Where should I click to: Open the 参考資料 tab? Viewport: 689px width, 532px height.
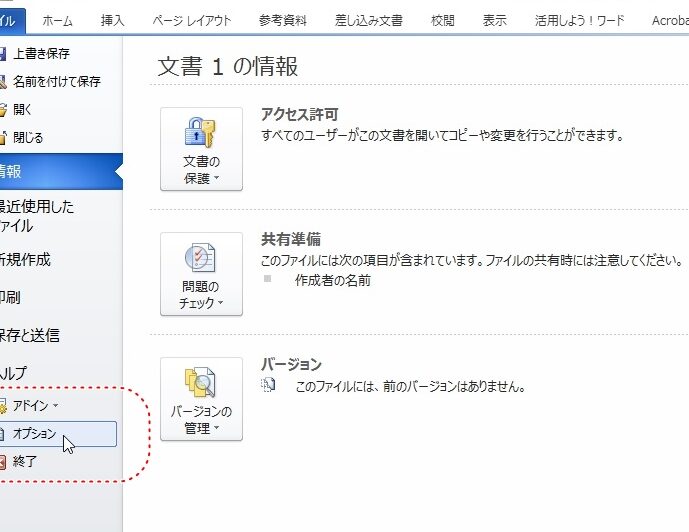(x=283, y=21)
